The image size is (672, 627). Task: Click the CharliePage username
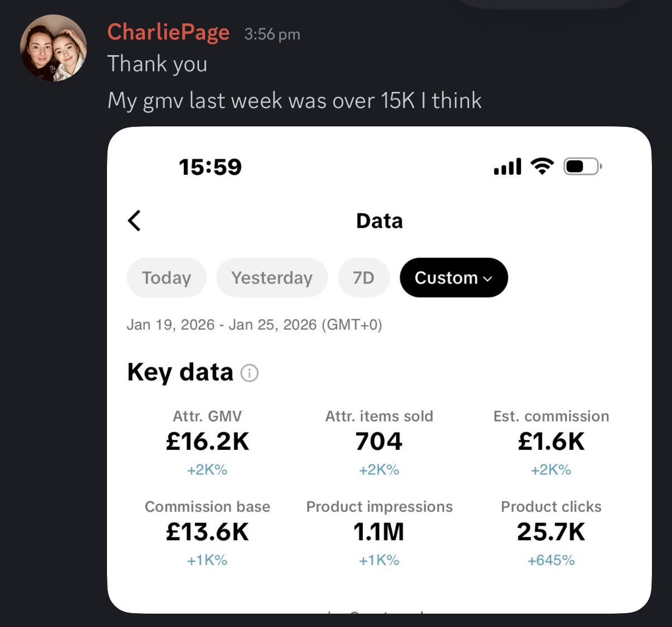click(x=168, y=32)
